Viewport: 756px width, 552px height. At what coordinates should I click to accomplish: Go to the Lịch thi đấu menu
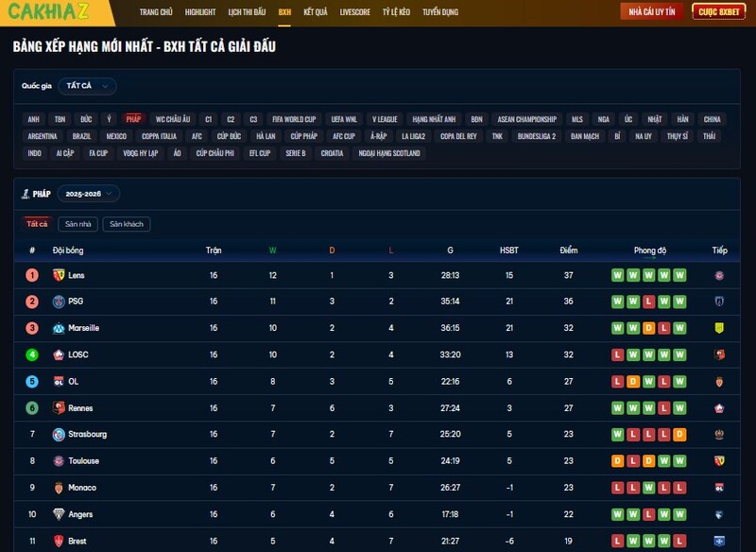click(247, 12)
